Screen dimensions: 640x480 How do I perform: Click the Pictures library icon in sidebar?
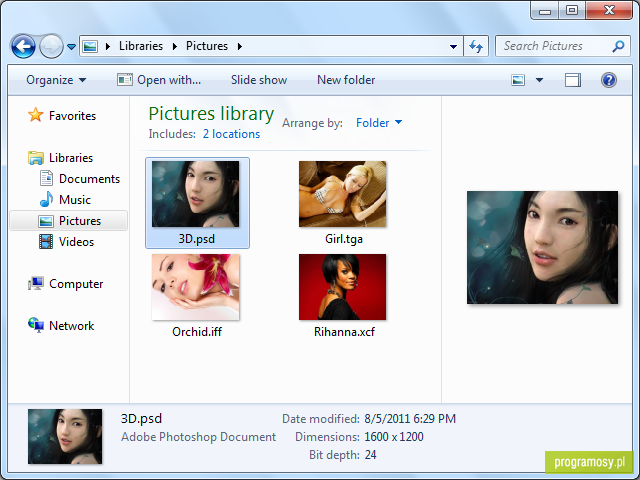click(46, 221)
